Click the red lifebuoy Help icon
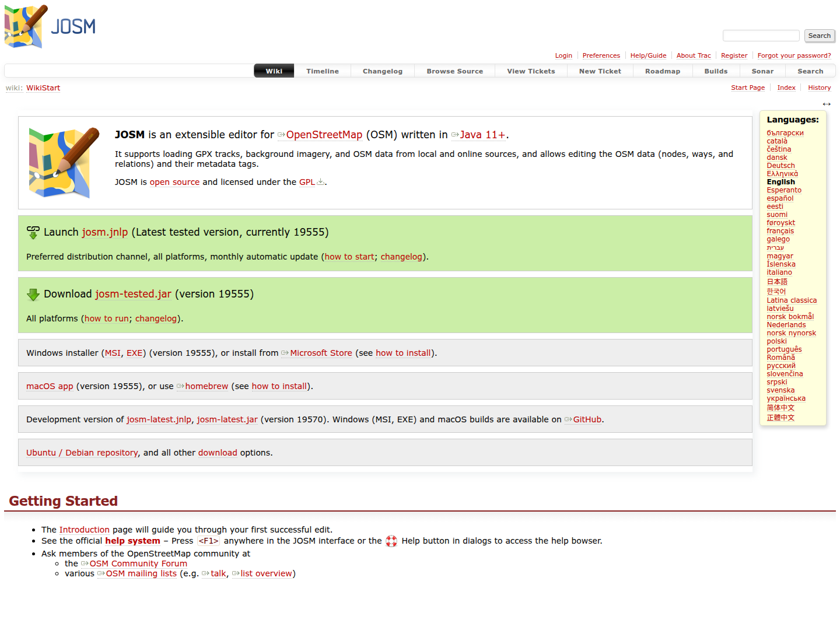This screenshot has width=840, height=630. tap(391, 541)
